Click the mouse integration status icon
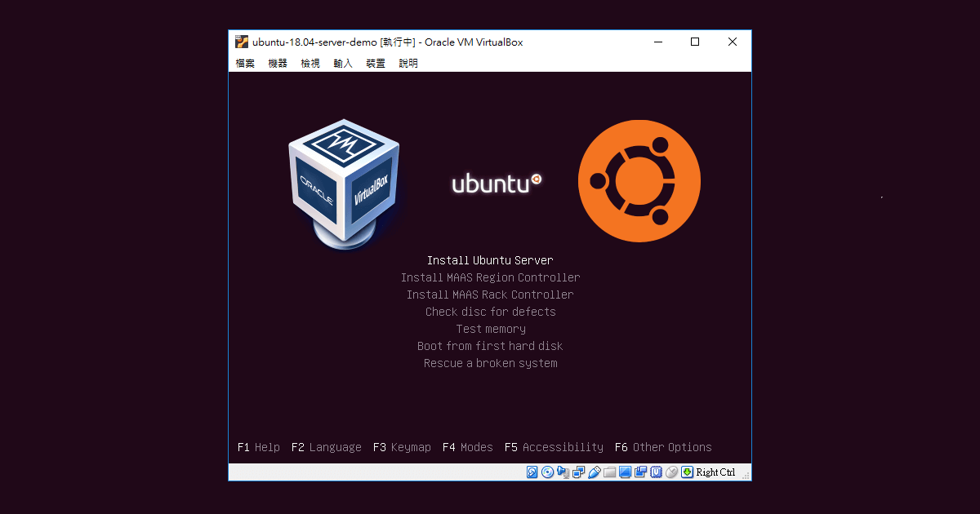980x514 pixels. click(671, 472)
